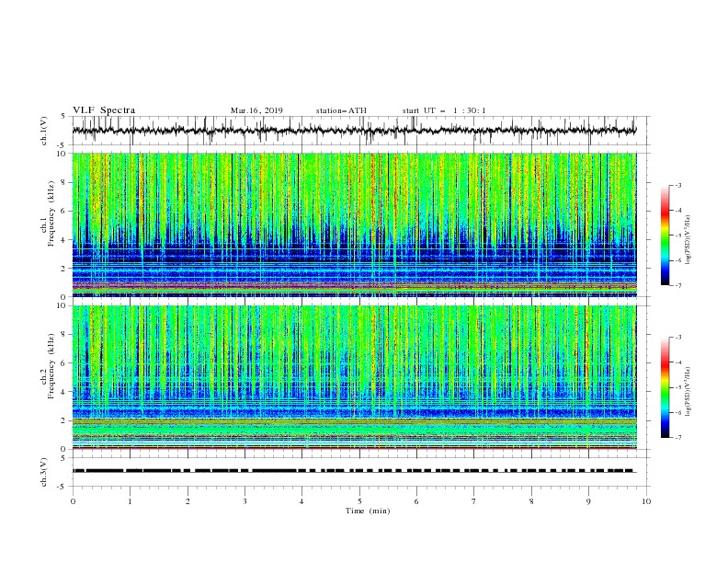The image size is (728, 563).
Task: Click the ch.1 'Frequency (kHz)' axis label
Action: tap(51, 213)
